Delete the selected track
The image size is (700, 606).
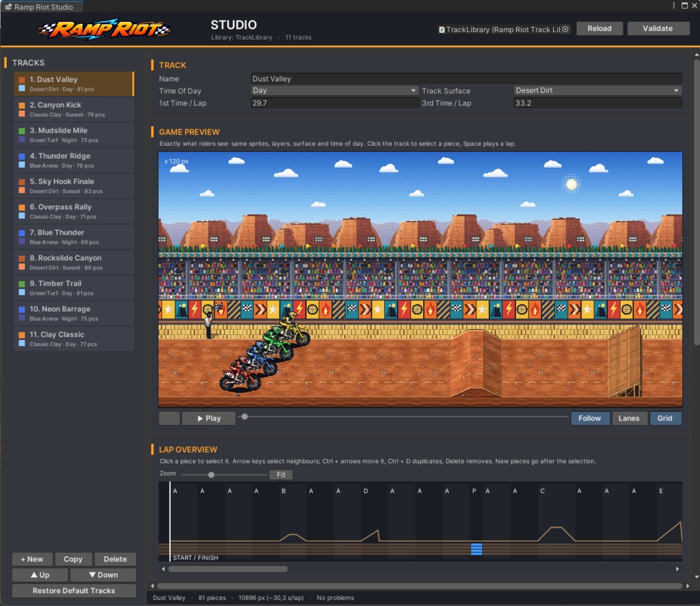tap(115, 559)
